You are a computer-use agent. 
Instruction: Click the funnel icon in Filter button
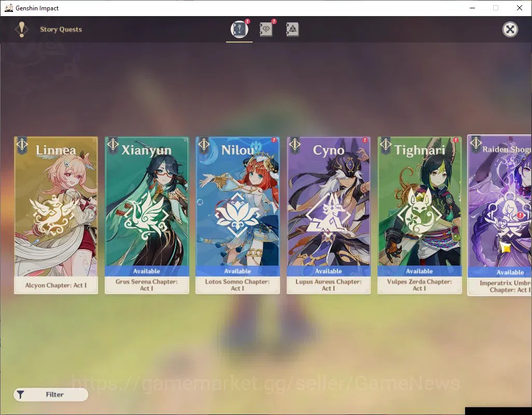[x=20, y=395]
